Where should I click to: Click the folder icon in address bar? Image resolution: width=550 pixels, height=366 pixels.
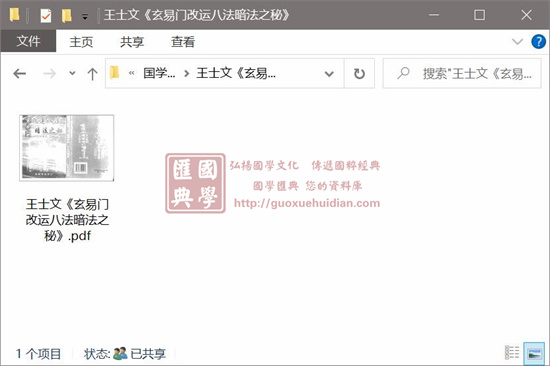pos(114,73)
